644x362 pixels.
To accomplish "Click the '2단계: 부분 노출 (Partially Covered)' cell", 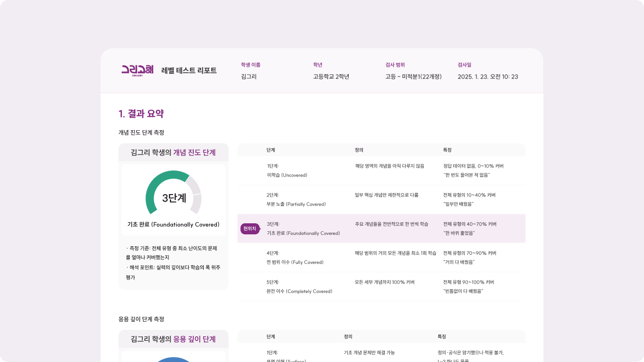I will 296,200.
